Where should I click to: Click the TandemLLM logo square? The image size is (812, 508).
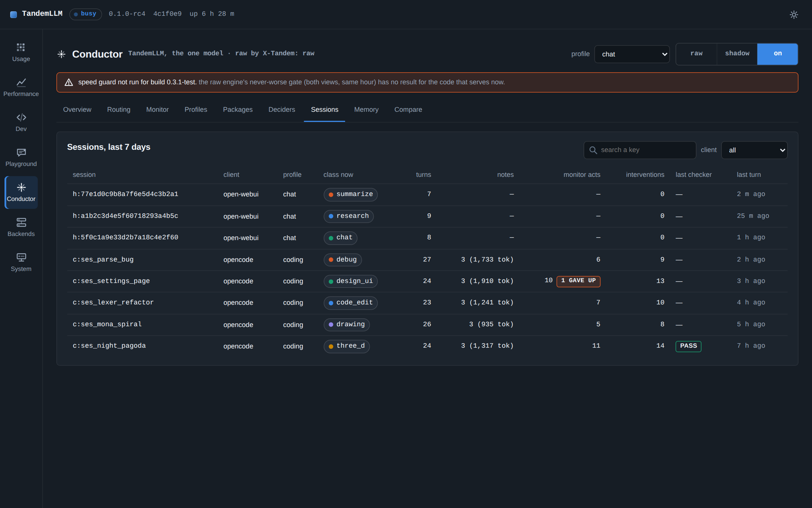[x=14, y=14]
